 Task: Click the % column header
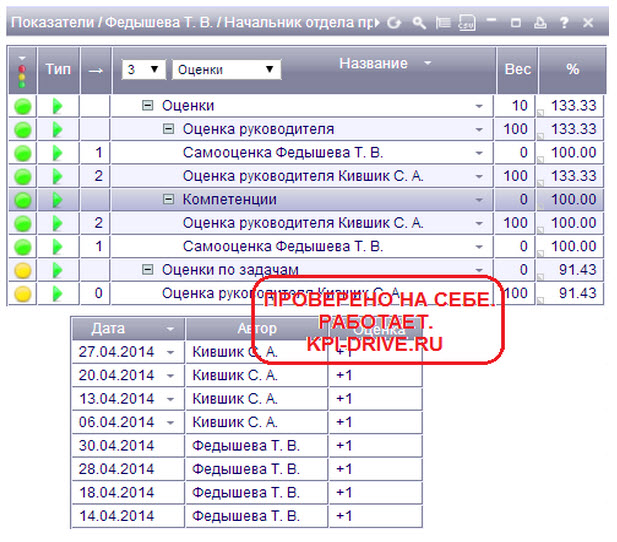[573, 70]
